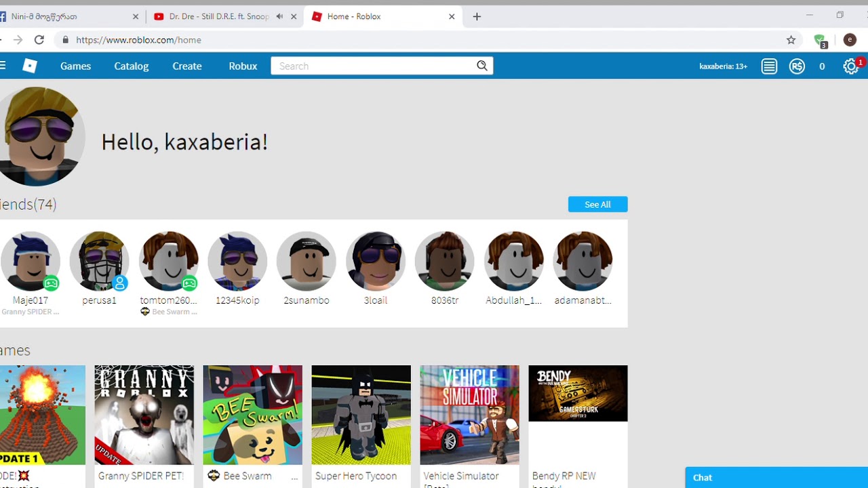Open the Chrome profile avatar icon
This screenshot has height=488, width=868.
click(x=850, y=40)
